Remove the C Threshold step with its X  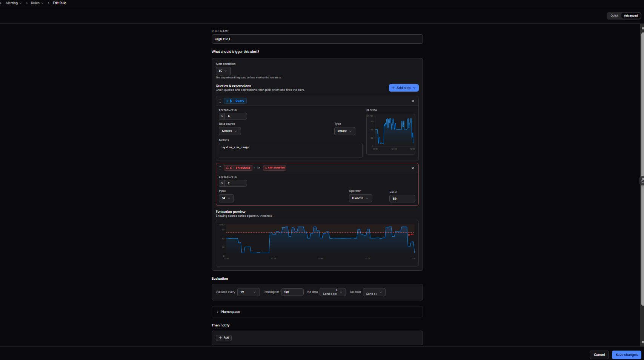pos(413,168)
